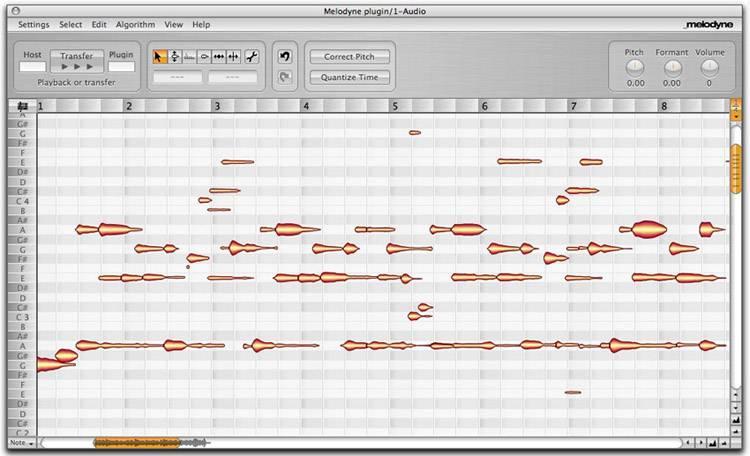Viewport: 750px width, 456px height.
Task: Click the orange vertical scrollbar thumb
Action: pos(736,169)
